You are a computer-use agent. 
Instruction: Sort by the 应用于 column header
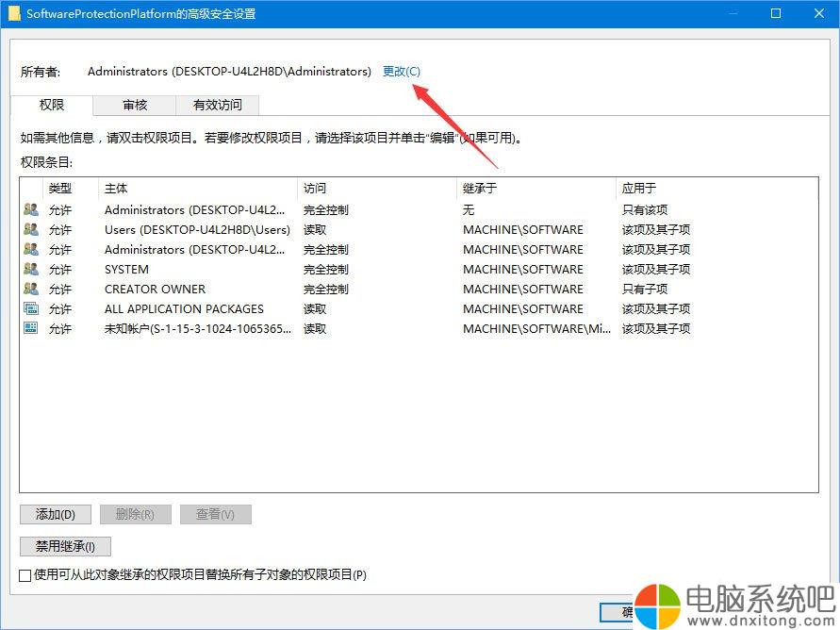click(638, 188)
